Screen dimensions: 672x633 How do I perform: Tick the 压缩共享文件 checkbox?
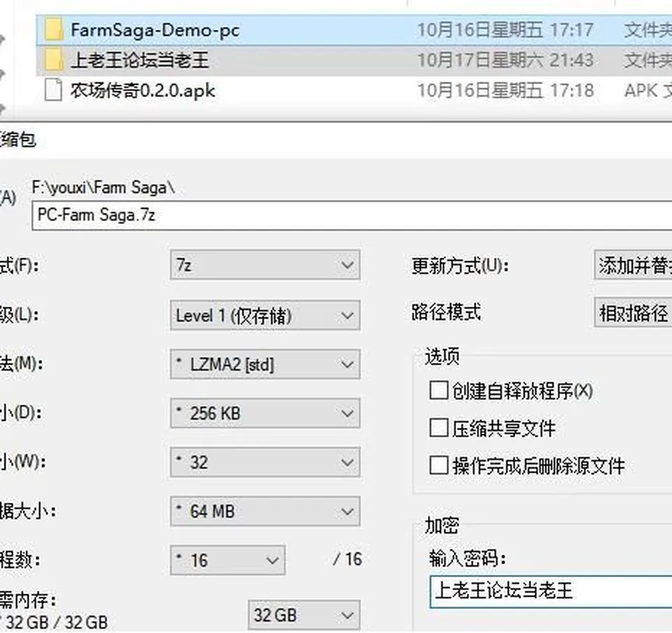click(439, 428)
